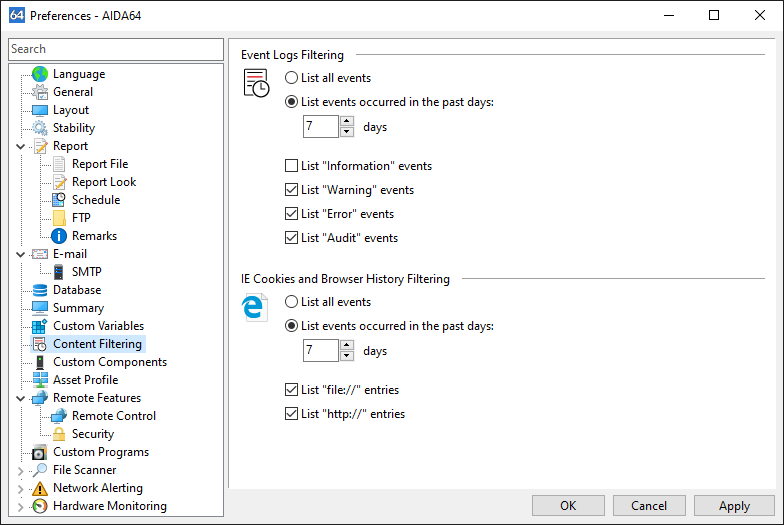The image size is (784, 525).
Task: Click the Language globe icon
Action: click(x=40, y=74)
